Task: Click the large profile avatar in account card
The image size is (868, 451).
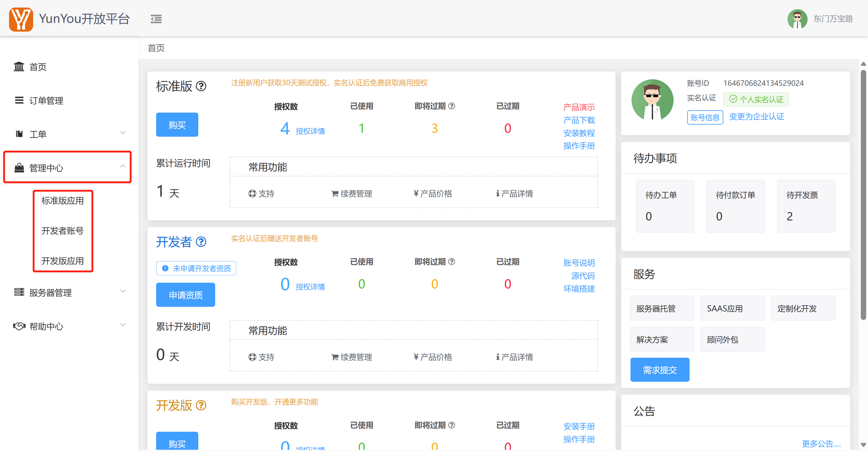Action: (x=652, y=100)
